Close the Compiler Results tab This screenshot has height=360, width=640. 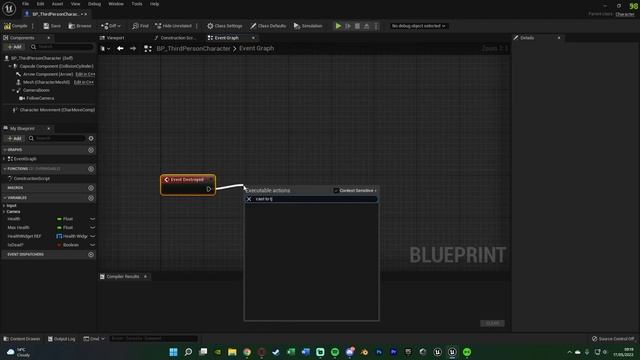click(x=145, y=276)
